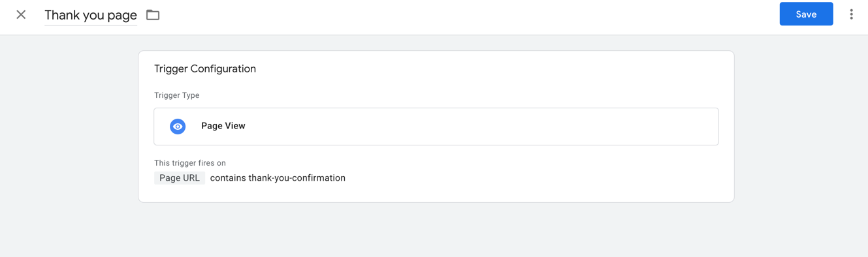Click empty space inside the Page View box
The image size is (868, 257).
tap(483, 127)
